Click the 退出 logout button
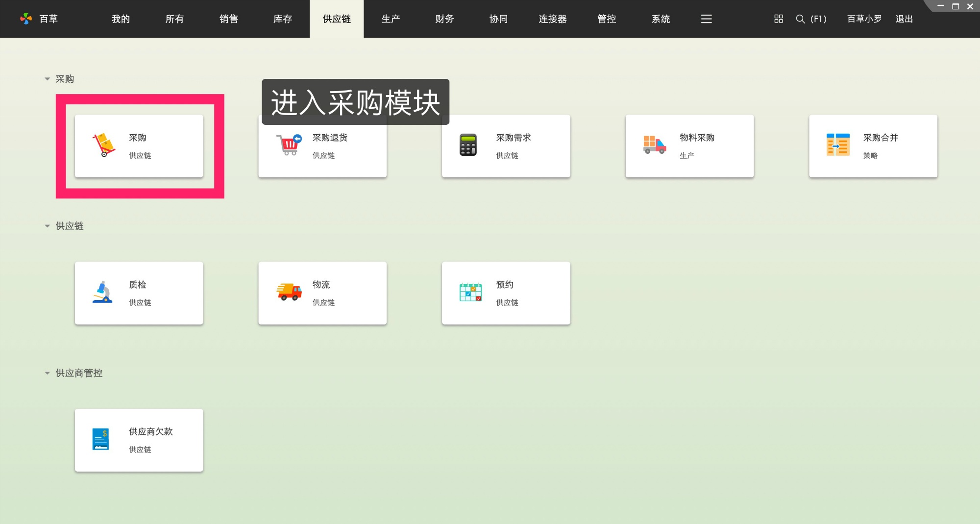This screenshot has width=980, height=524. (x=904, y=19)
